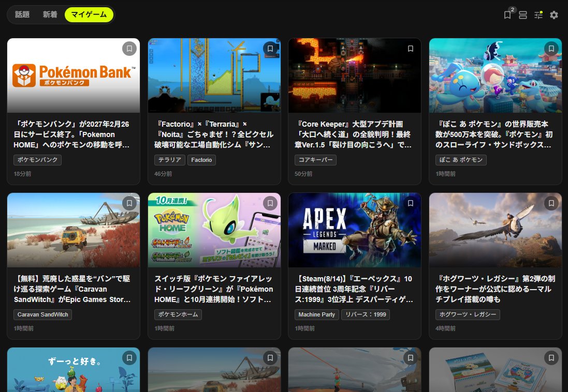This screenshot has width=568, height=392.
Task: Switch to the 話題 tab
Action: coord(22,14)
